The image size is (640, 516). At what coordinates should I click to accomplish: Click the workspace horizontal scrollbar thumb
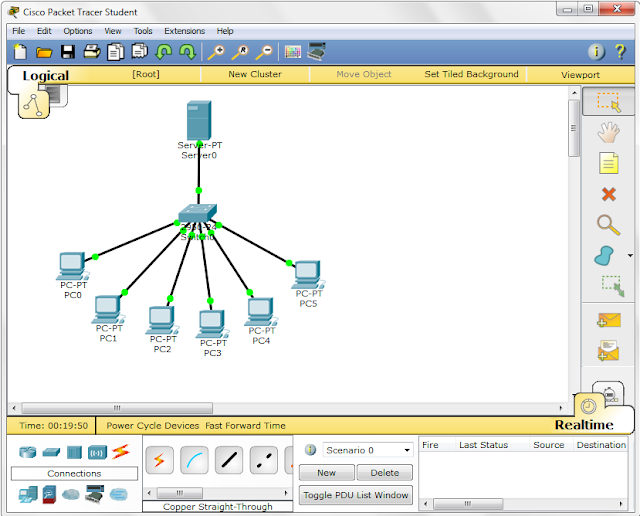point(117,408)
